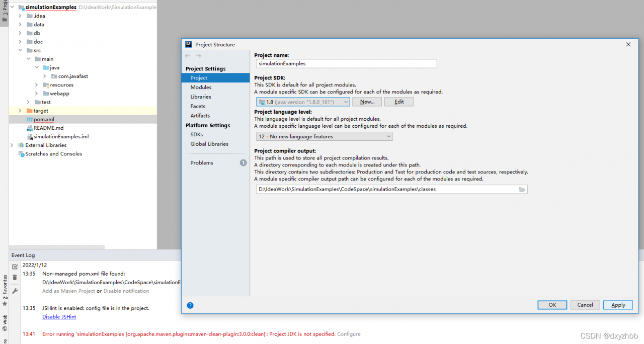Expand the data folder
The width and height of the screenshot is (644, 344).
[20, 25]
